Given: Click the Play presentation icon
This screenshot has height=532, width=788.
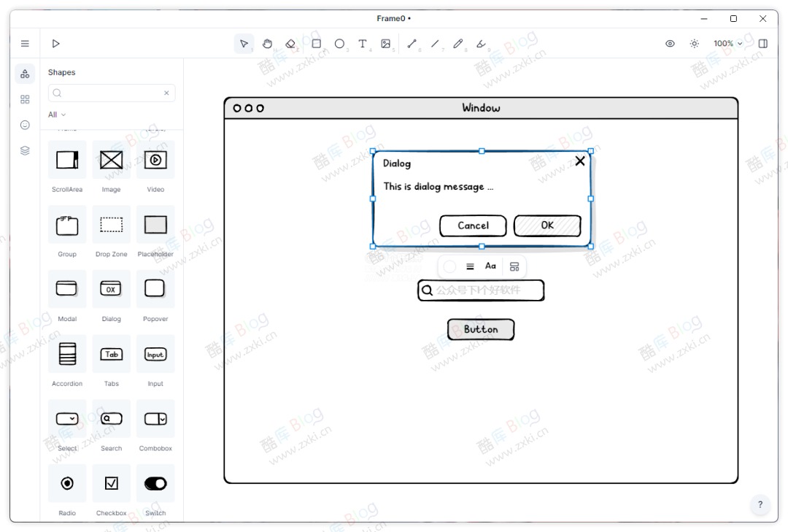Looking at the screenshot, I should tap(55, 44).
